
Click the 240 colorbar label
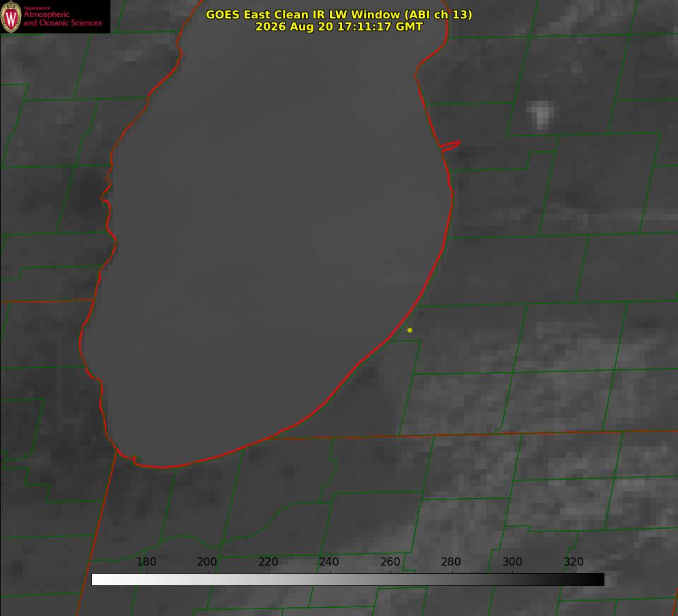[329, 561]
